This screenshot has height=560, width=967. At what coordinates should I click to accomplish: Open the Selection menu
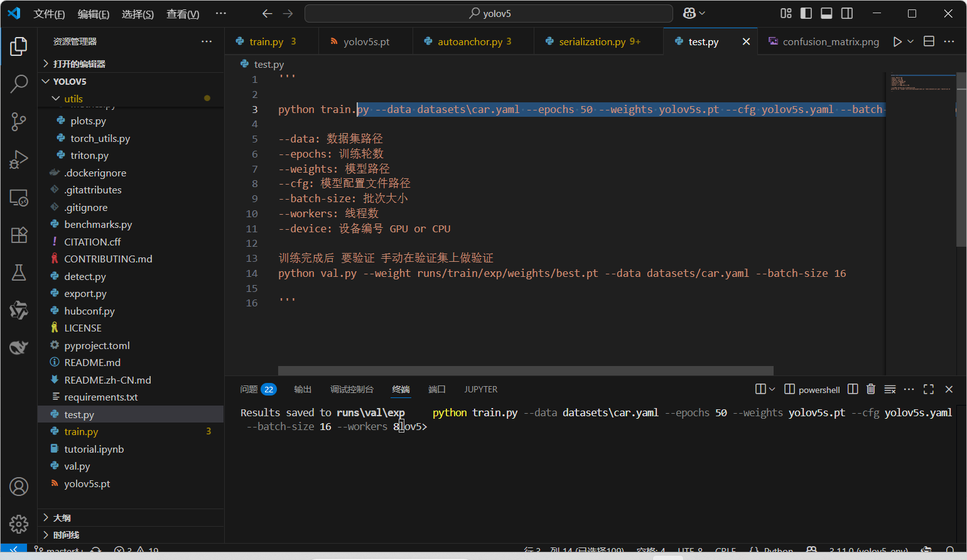point(138,14)
